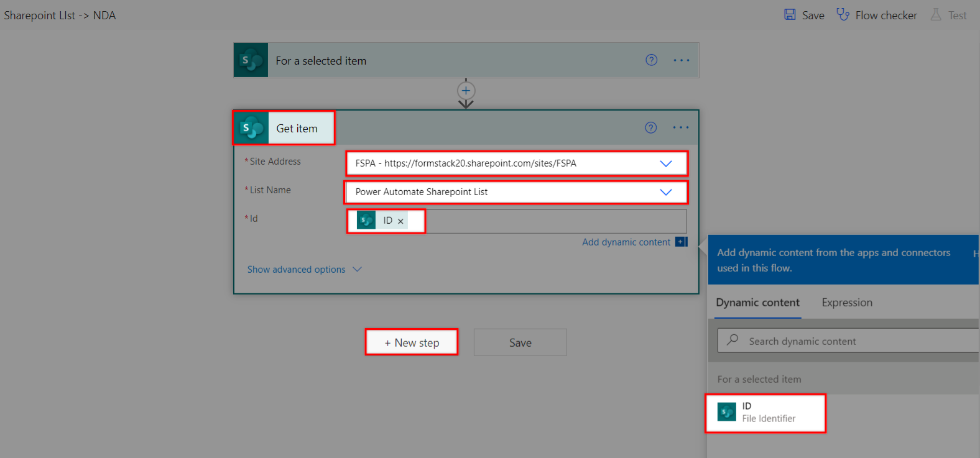Switch to the Expression tab
Viewport: 980px width, 458px height.
click(x=847, y=303)
